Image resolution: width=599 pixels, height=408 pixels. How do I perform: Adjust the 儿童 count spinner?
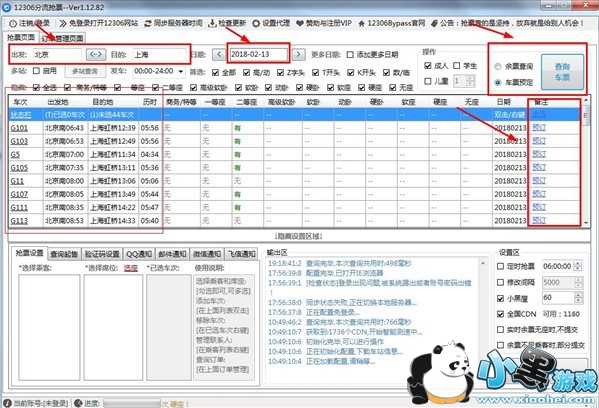471,81
